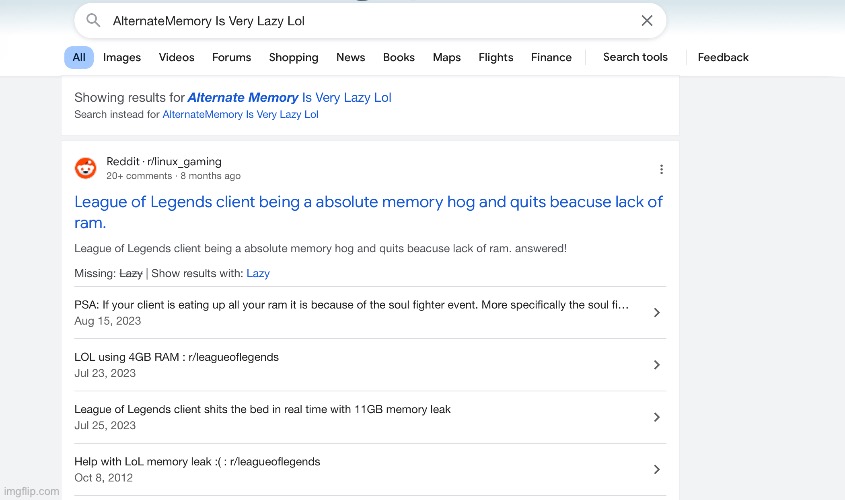This screenshot has width=845, height=500.
Task: Click the 'Jul 23, 2023' date
Action: tap(105, 373)
